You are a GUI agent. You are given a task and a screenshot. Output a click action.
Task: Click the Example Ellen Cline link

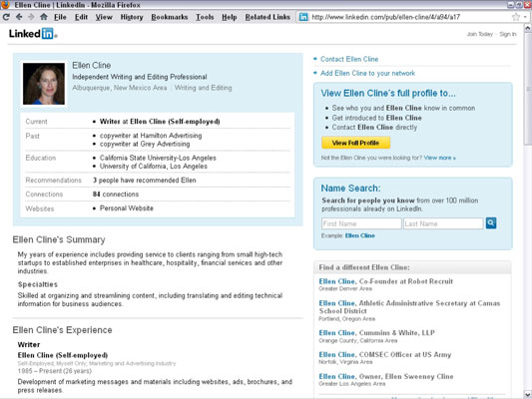point(360,235)
